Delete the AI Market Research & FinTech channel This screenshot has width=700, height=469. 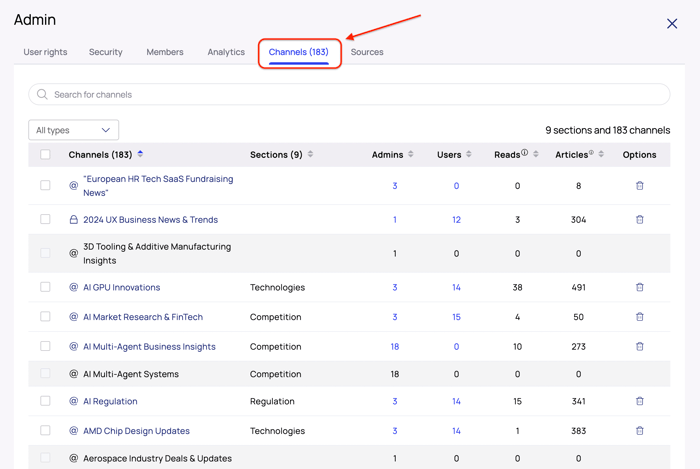click(x=640, y=317)
